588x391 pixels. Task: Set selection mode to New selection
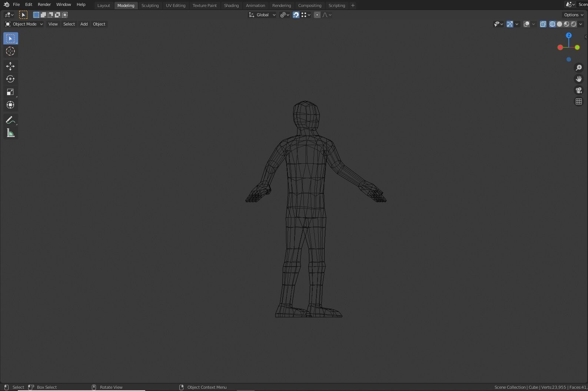click(x=36, y=15)
